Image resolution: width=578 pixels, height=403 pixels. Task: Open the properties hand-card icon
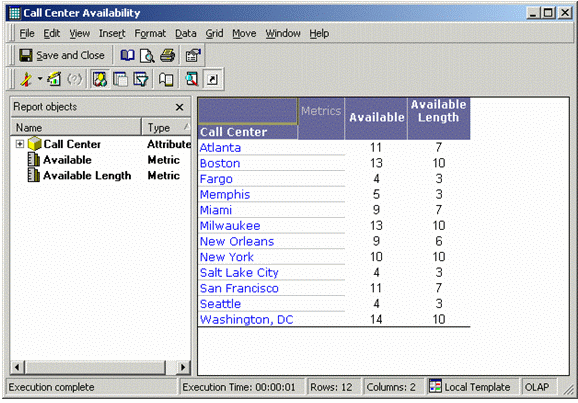[193, 56]
